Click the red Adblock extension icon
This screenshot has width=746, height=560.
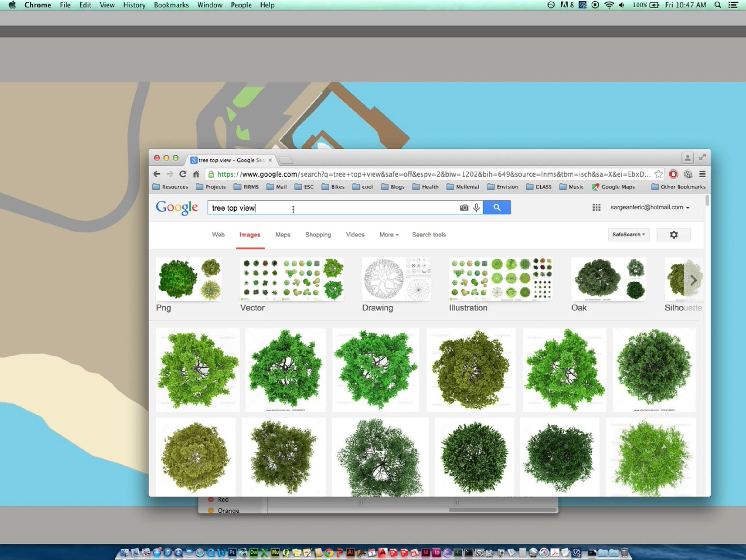[x=673, y=174]
